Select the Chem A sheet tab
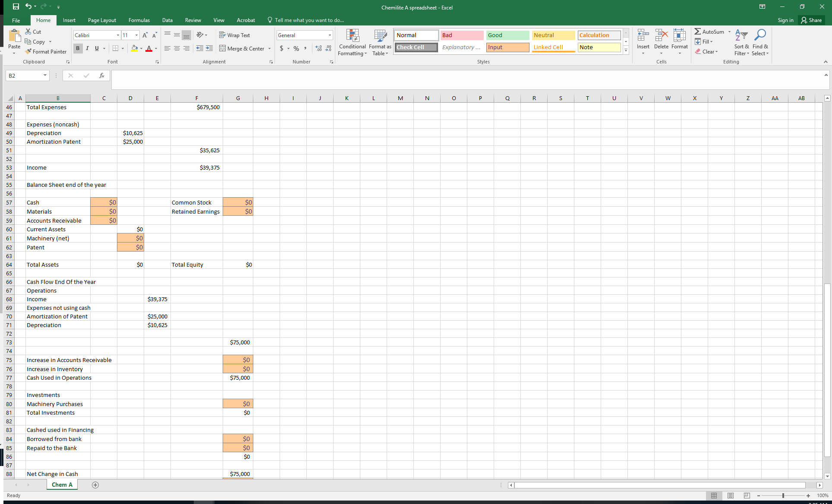This screenshot has width=832, height=504. click(x=62, y=485)
